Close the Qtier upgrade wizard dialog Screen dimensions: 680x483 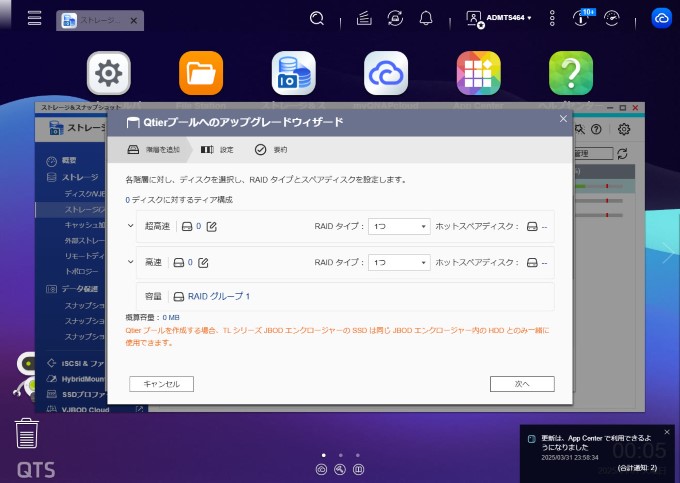click(x=563, y=119)
